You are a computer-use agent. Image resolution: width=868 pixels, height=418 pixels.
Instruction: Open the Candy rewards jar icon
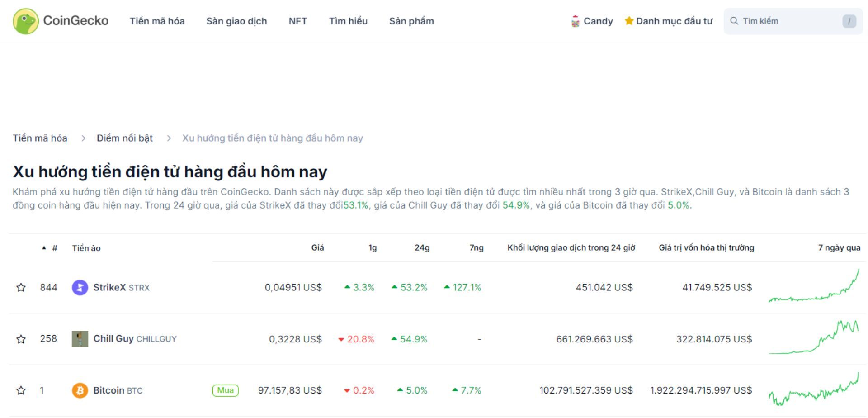pos(575,21)
